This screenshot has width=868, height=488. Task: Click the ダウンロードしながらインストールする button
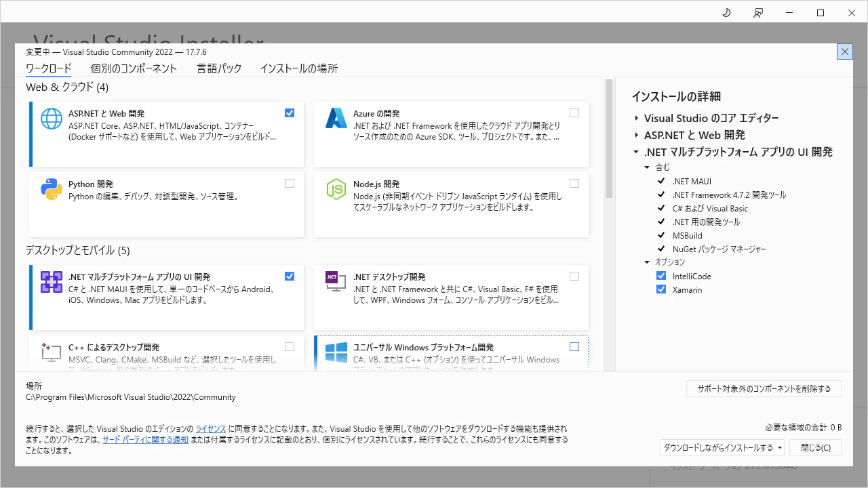pyautogui.click(x=718, y=447)
